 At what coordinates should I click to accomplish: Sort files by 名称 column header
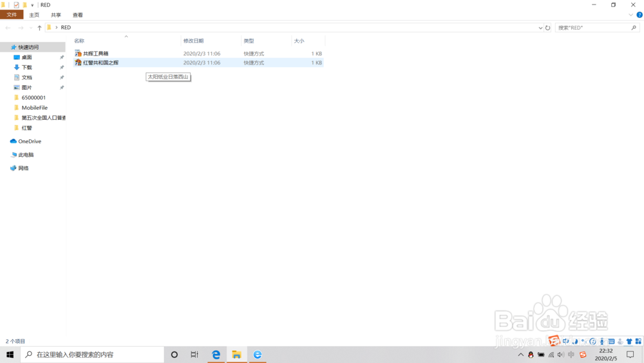[79, 41]
